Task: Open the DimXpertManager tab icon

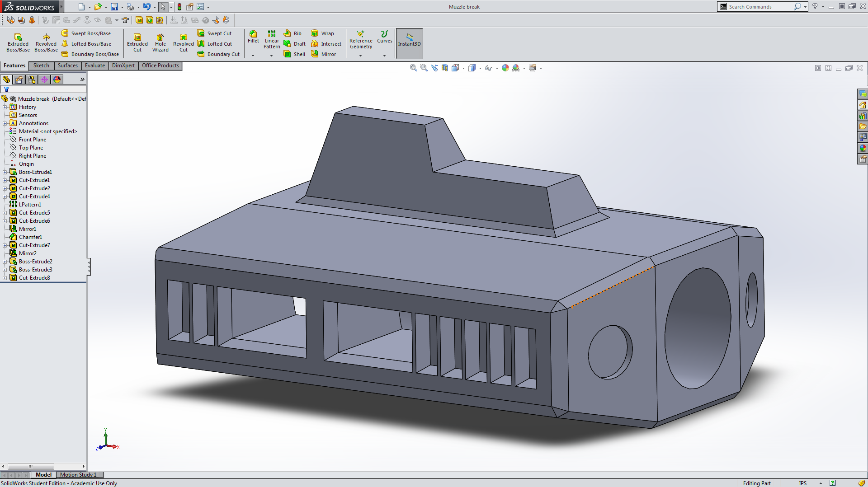Action: point(44,80)
